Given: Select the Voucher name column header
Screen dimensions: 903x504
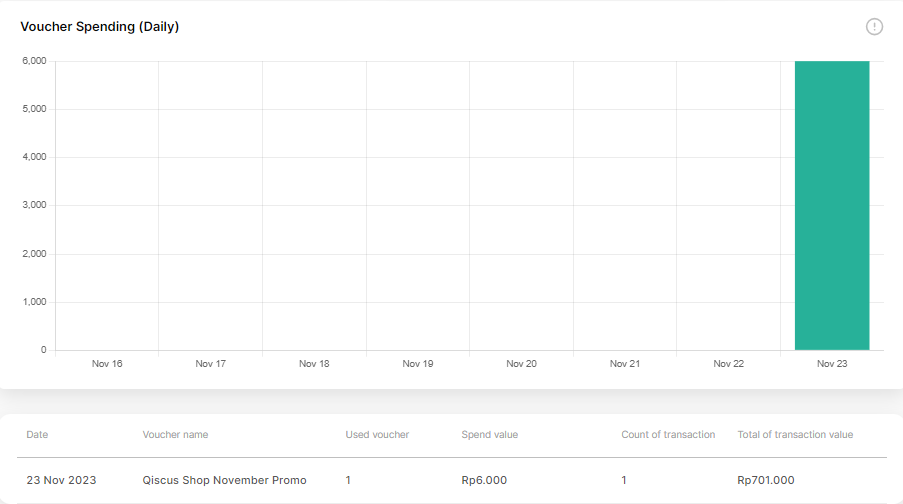Looking at the screenshot, I should click(x=175, y=434).
